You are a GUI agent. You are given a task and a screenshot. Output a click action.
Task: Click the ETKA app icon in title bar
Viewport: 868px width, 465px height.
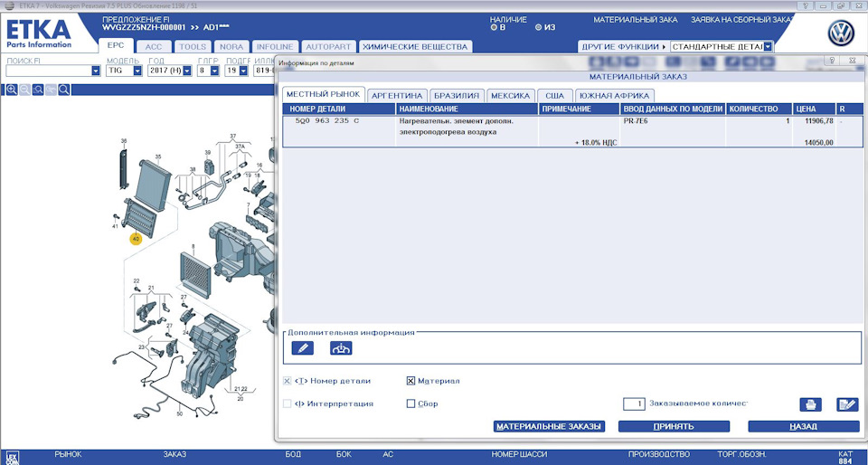tap(9, 5)
